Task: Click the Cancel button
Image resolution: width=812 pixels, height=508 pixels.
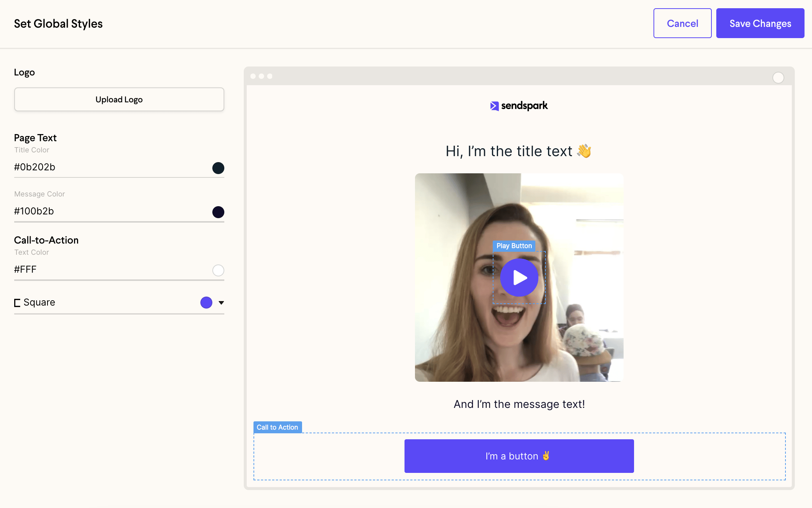Action: [682, 23]
